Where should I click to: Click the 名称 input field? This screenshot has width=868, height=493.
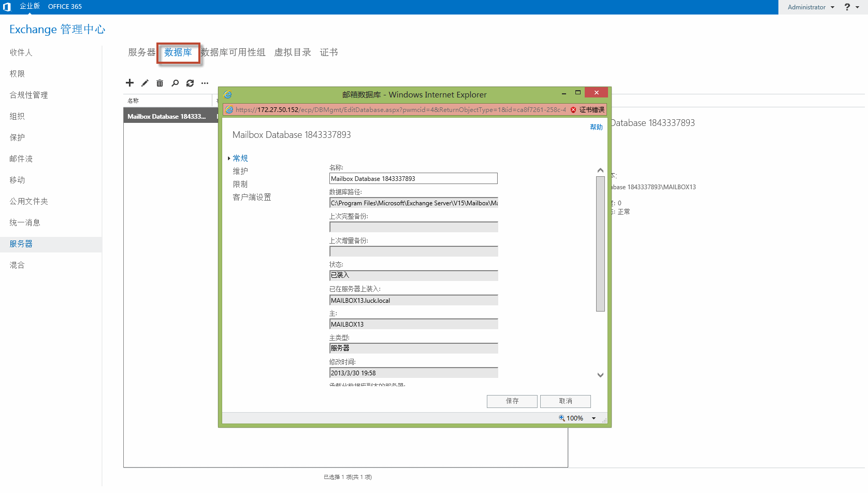pyautogui.click(x=413, y=178)
